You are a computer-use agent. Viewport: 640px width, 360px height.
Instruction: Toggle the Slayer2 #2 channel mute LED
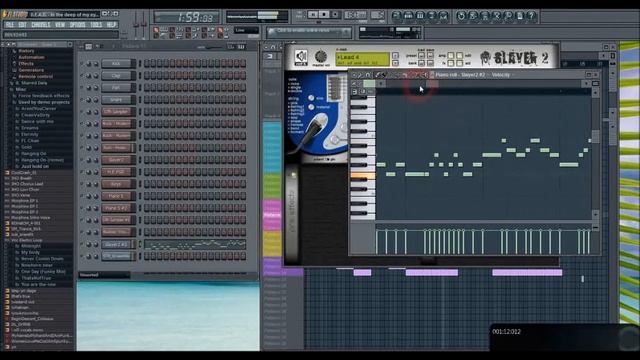[x=82, y=244]
